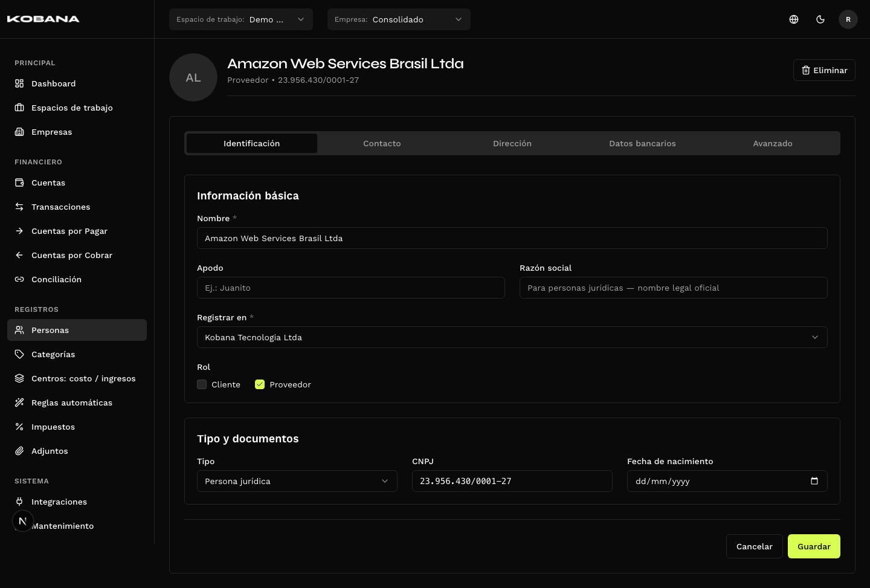
Task: Click the Conciliación link icon
Action: coord(19,279)
